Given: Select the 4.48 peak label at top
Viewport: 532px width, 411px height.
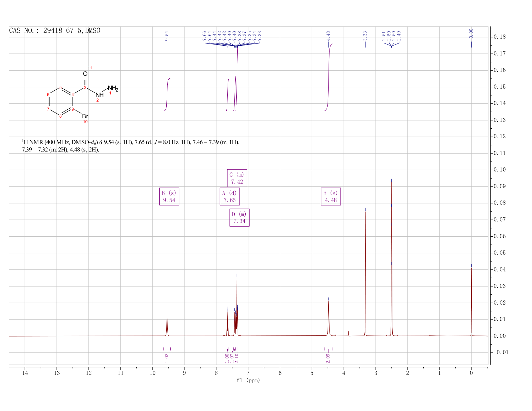Looking at the screenshot, I should click(x=328, y=36).
